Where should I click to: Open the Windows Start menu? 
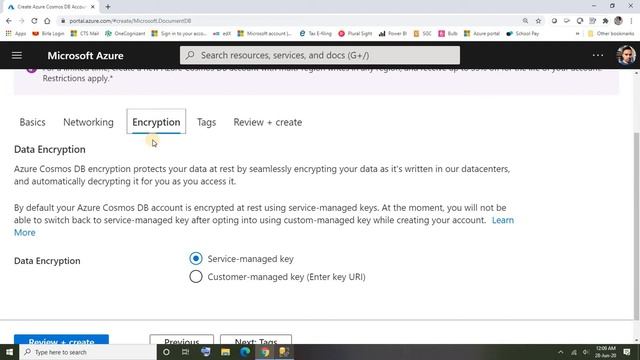click(x=9, y=352)
